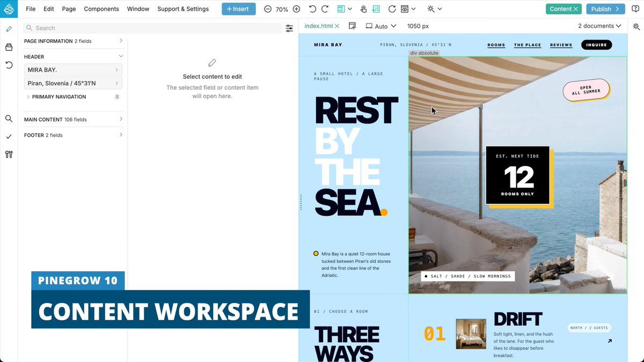The image size is (644, 362).
Task: Zoom out with the minus circle icon
Action: coord(268,9)
